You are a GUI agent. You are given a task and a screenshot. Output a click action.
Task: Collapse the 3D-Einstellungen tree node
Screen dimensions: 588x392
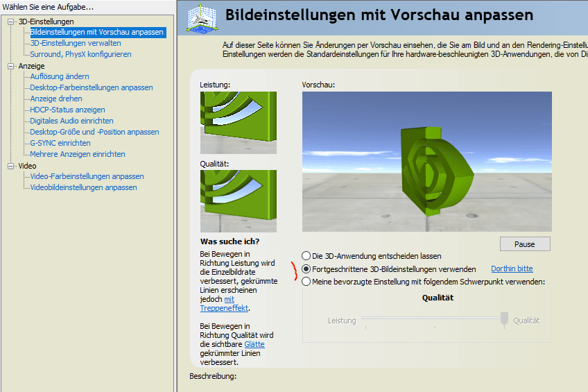(x=11, y=22)
